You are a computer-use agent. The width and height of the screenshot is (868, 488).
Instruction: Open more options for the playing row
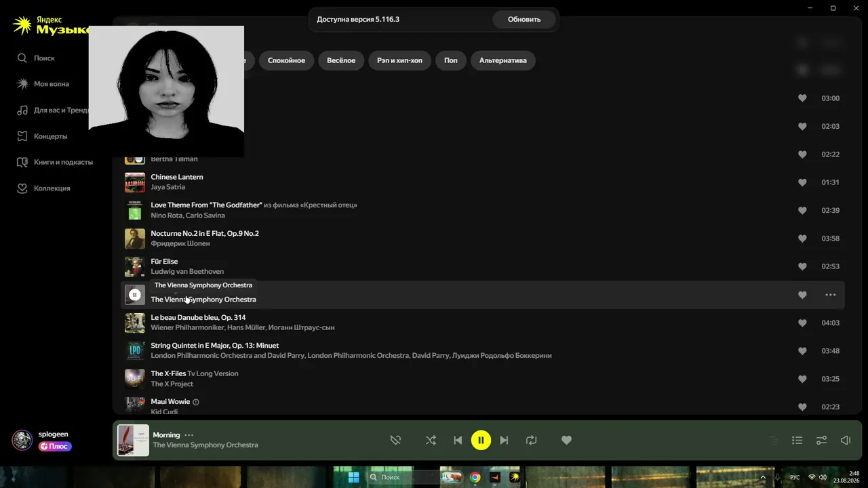[x=831, y=295]
